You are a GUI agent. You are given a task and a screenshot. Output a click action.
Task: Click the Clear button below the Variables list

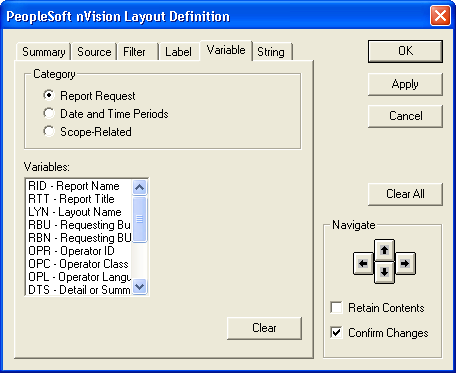pos(264,328)
